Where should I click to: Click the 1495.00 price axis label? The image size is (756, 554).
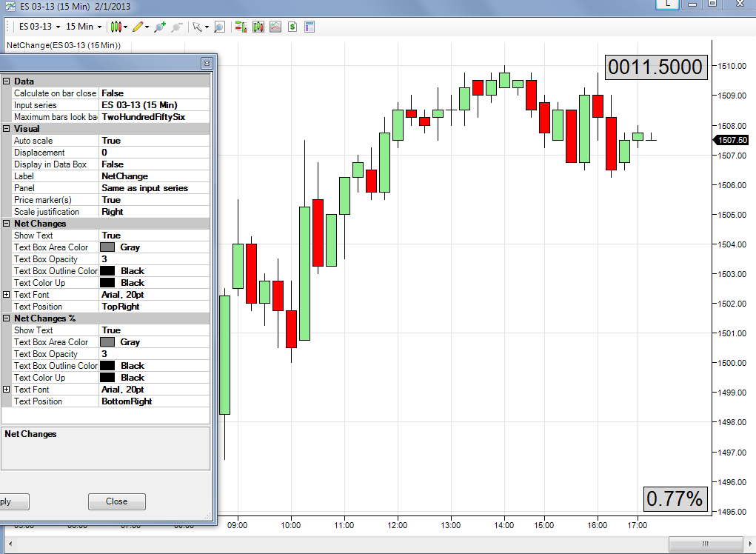[x=732, y=512]
